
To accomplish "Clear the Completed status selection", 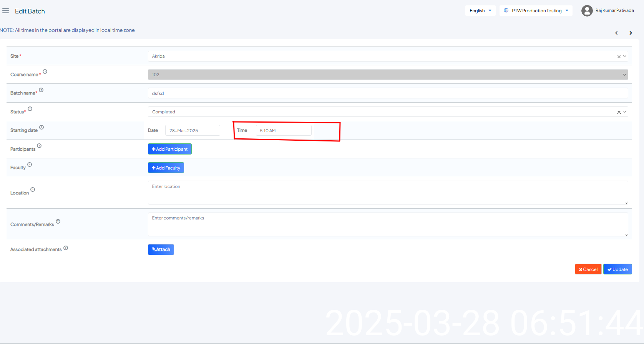I will click(x=619, y=112).
